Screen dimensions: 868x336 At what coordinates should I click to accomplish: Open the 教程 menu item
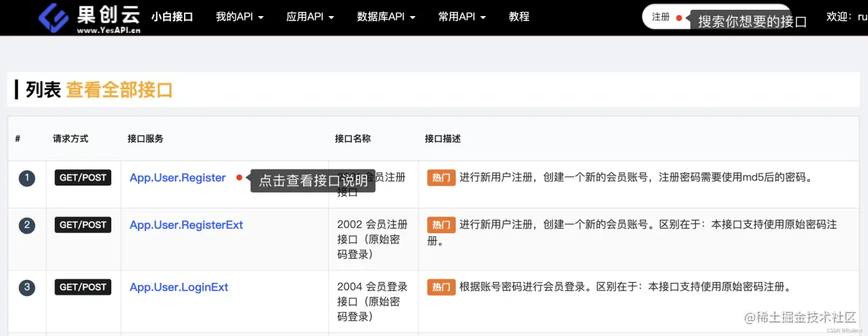point(519,17)
